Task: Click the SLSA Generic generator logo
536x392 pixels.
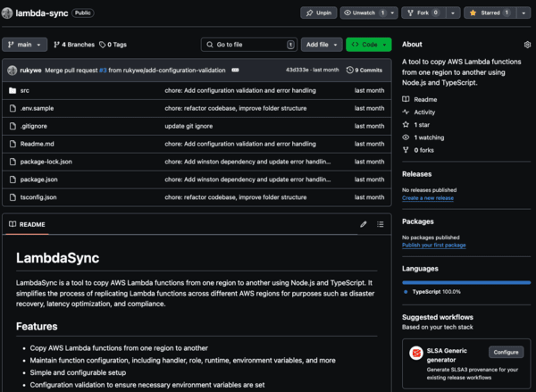Action: click(416, 353)
